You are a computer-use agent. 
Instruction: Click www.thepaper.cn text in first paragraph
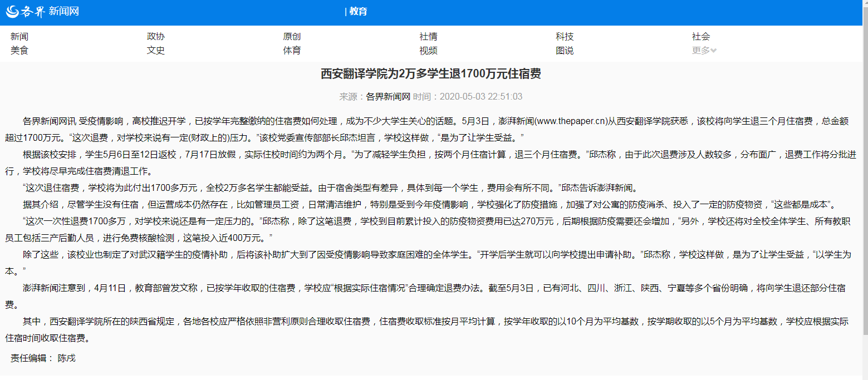click(571, 121)
